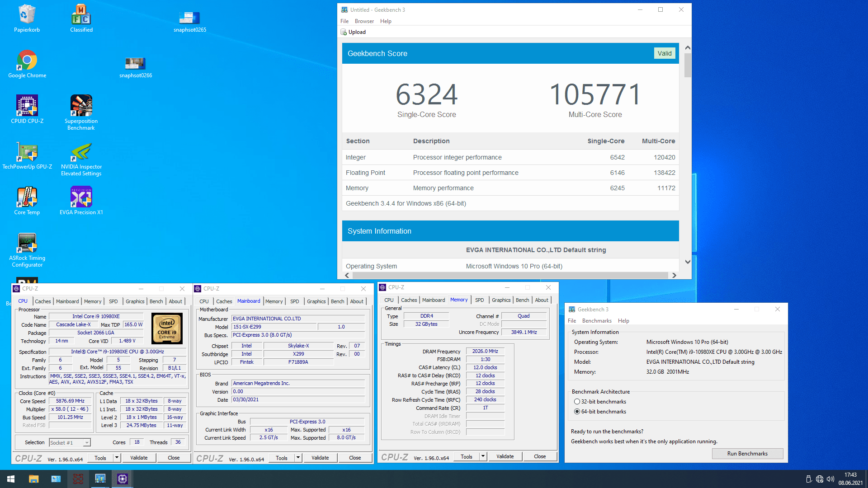This screenshot has height=488, width=868.
Task: Launch EVGA Precision X1 shortcut
Action: [81, 201]
